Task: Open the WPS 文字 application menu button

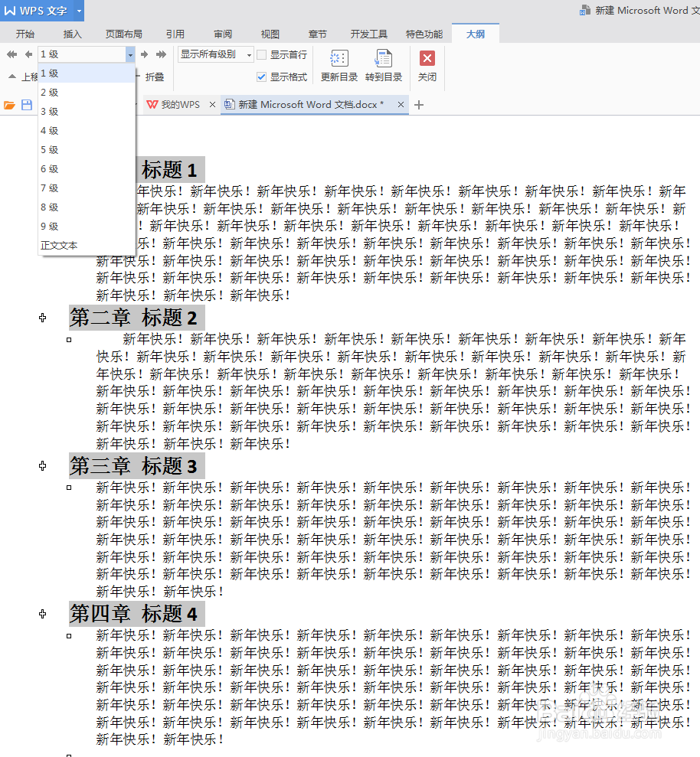Action: (x=37, y=11)
